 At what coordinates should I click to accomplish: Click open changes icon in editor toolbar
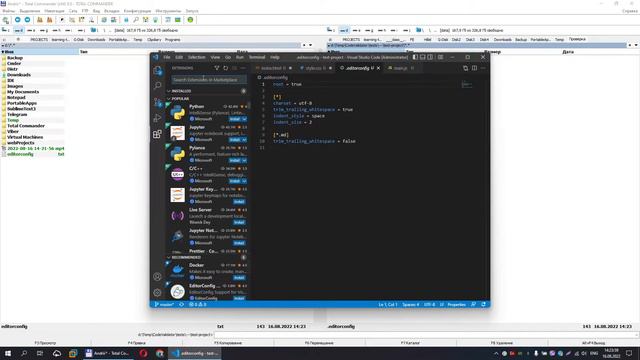[465, 68]
